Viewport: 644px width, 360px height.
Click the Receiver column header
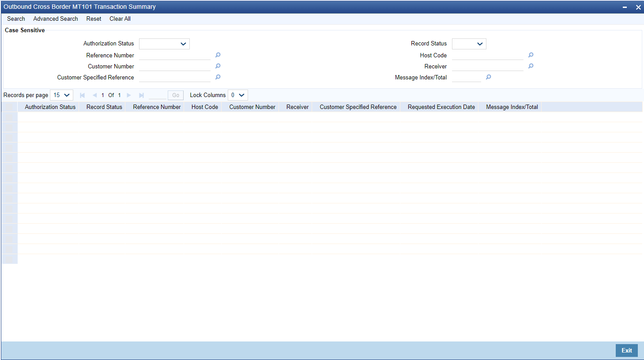(298, 107)
